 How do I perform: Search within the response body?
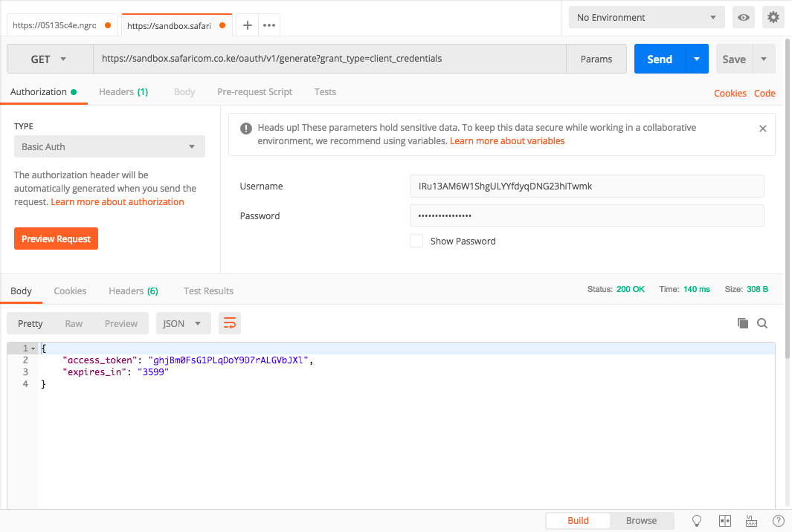[x=762, y=323]
